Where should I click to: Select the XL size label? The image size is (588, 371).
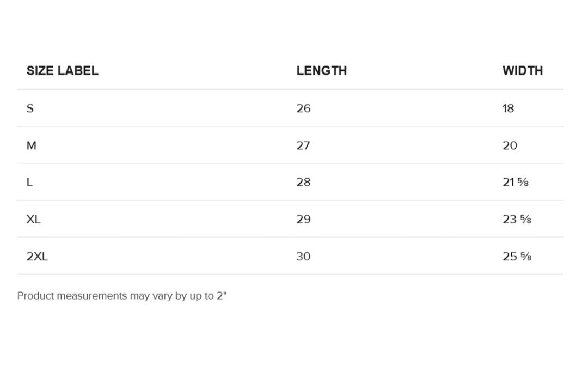coord(33,220)
